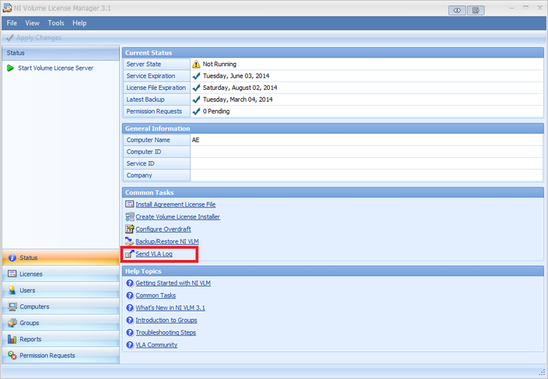Viewport: 548px width, 379px height.
Task: Open the Groups section
Action: coord(60,323)
